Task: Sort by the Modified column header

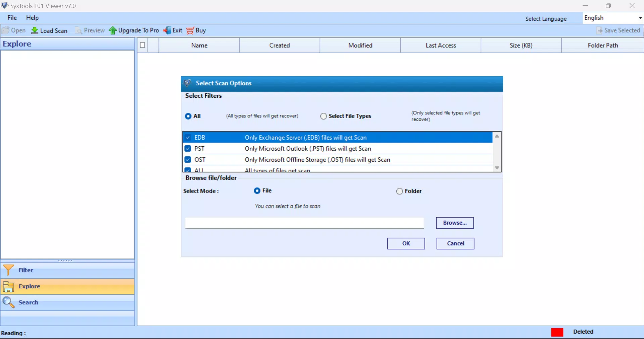Action: [x=360, y=45]
